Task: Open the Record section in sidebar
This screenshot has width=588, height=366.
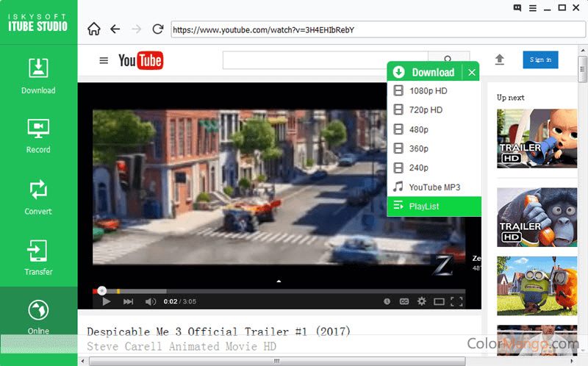Action: tap(38, 135)
